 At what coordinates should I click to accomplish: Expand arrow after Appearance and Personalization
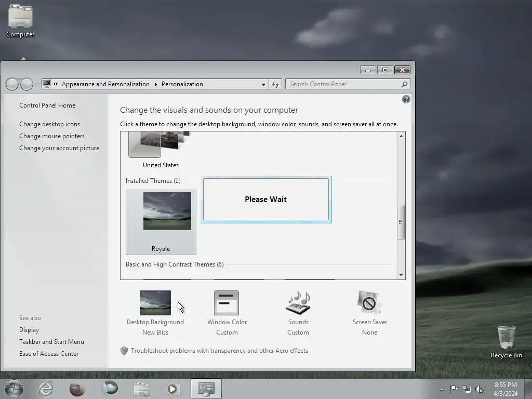point(155,84)
